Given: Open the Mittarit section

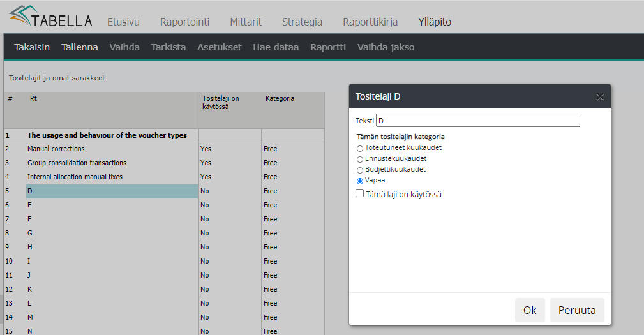Looking at the screenshot, I should tap(246, 22).
